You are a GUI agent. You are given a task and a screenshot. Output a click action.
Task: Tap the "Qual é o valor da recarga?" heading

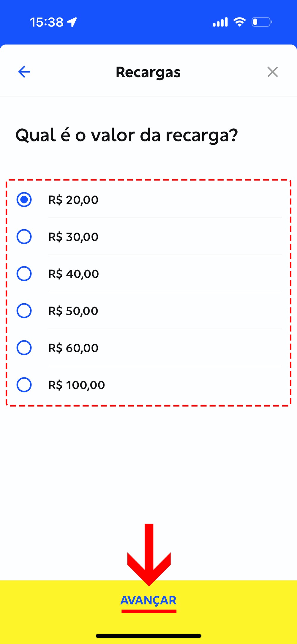127,135
